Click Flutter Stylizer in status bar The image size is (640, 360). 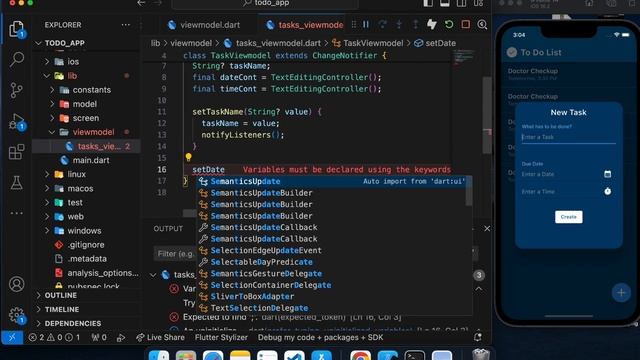pos(221,337)
